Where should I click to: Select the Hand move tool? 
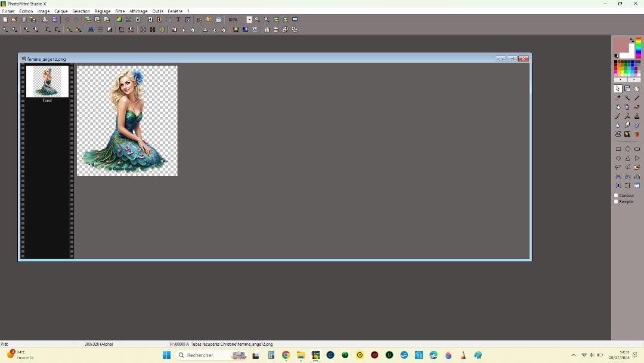click(637, 89)
